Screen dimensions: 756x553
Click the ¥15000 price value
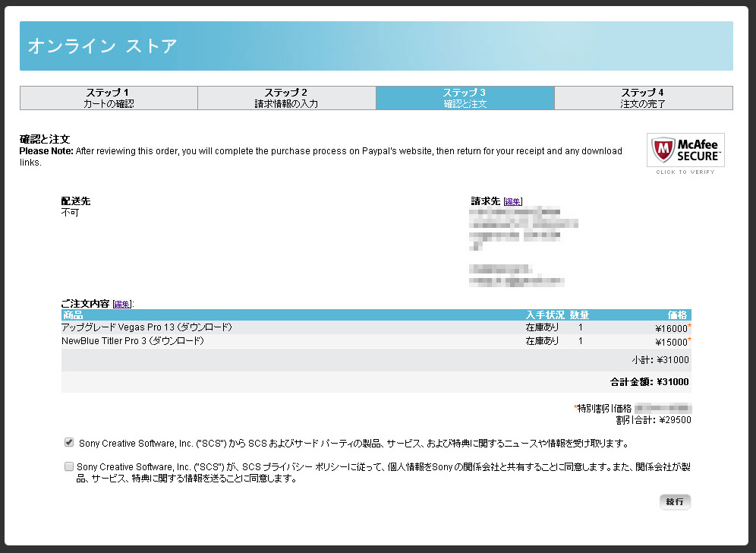[x=671, y=342]
